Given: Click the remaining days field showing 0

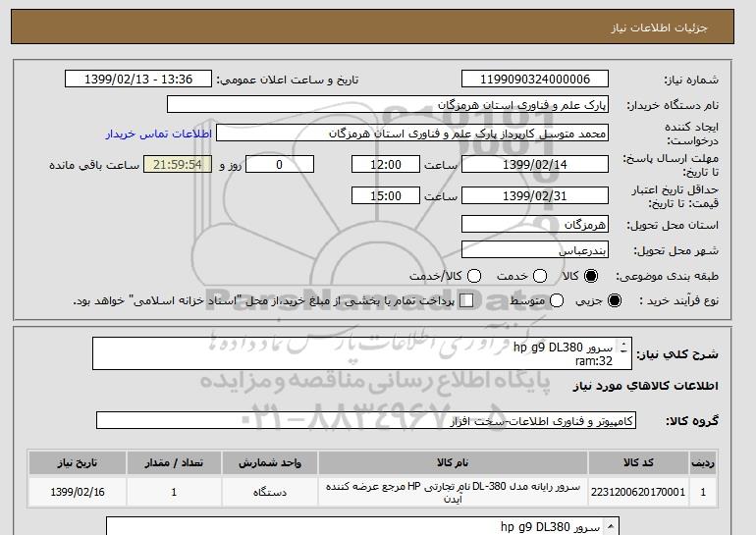Looking at the screenshot, I should point(280,164).
